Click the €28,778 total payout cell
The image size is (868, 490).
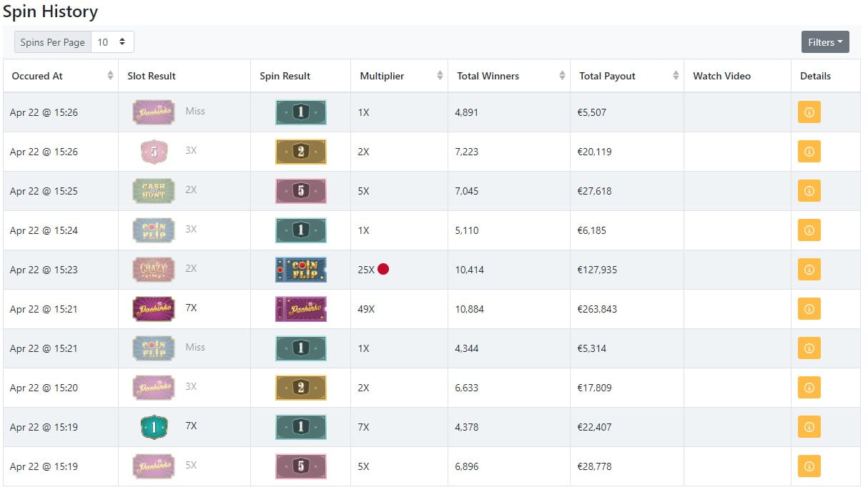(626, 466)
